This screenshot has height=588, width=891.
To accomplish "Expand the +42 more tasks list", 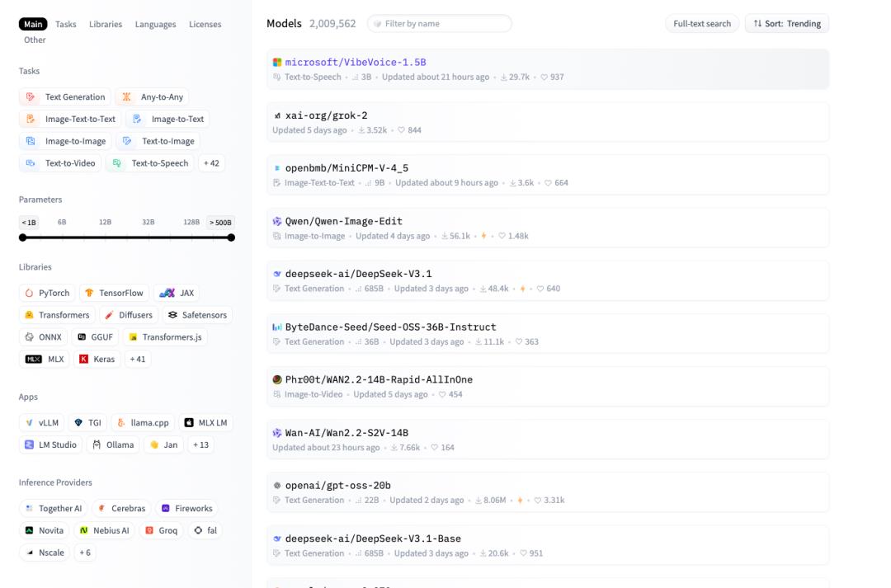I will coord(211,163).
